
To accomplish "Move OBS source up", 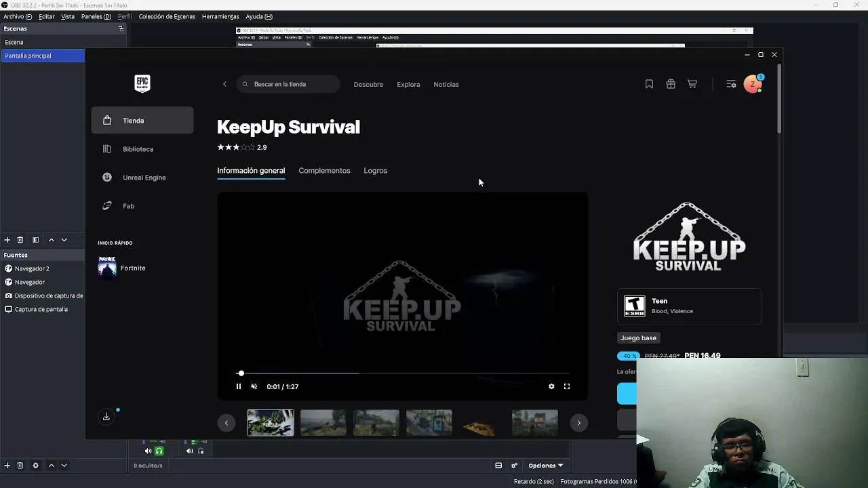I will pos(51,466).
